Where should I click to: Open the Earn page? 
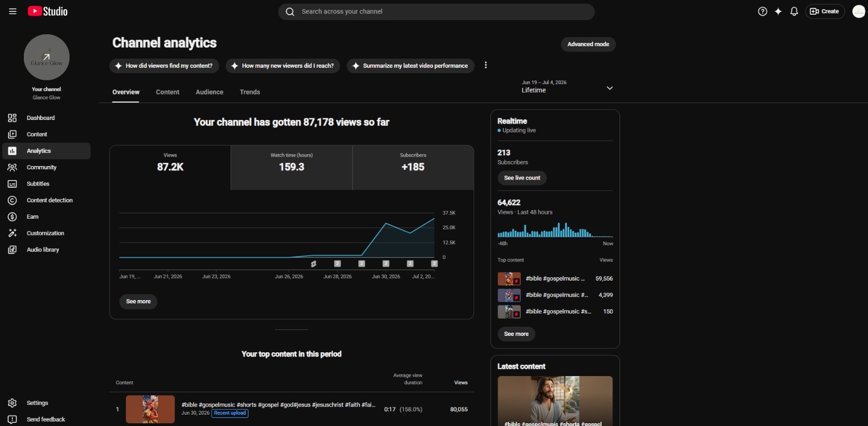pyautogui.click(x=47, y=217)
